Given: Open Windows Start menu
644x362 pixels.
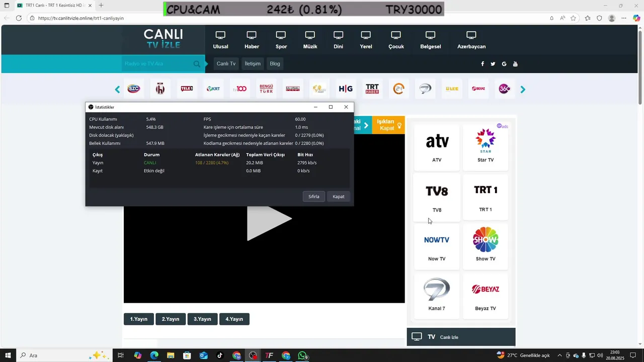Looking at the screenshot, I should click(8, 355).
